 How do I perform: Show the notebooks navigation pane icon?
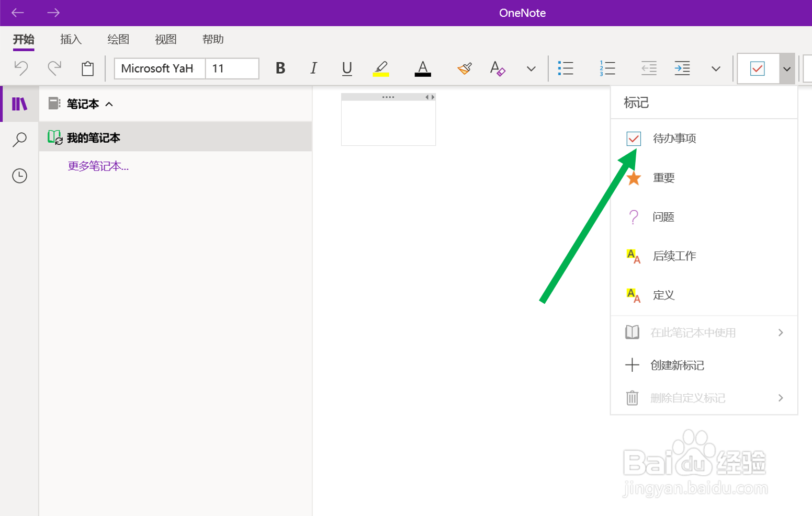19,104
